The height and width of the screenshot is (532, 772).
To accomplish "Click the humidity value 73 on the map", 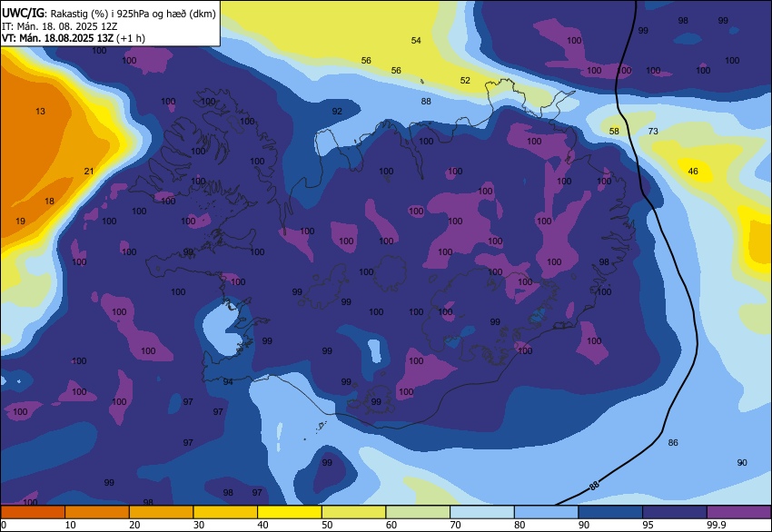I will pyautogui.click(x=653, y=131).
